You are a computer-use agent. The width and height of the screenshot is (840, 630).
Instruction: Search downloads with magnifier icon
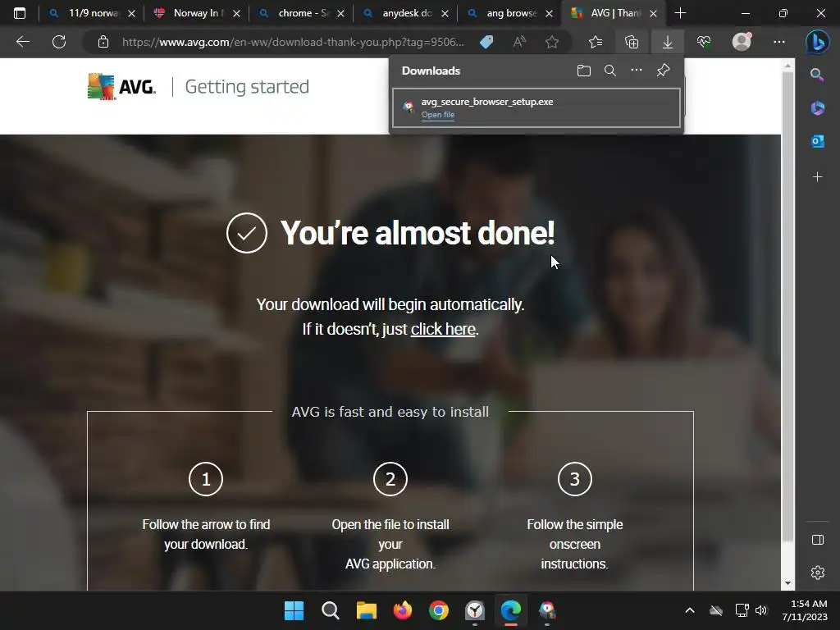[609, 71]
